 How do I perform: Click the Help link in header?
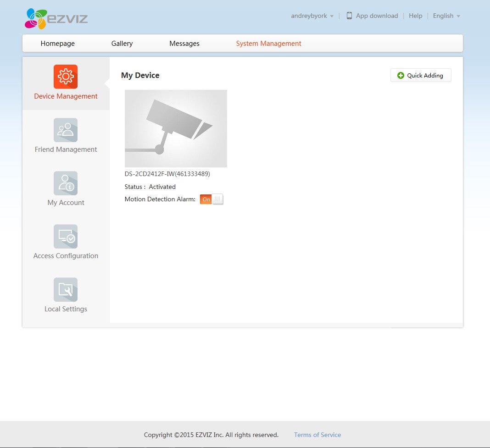[415, 16]
